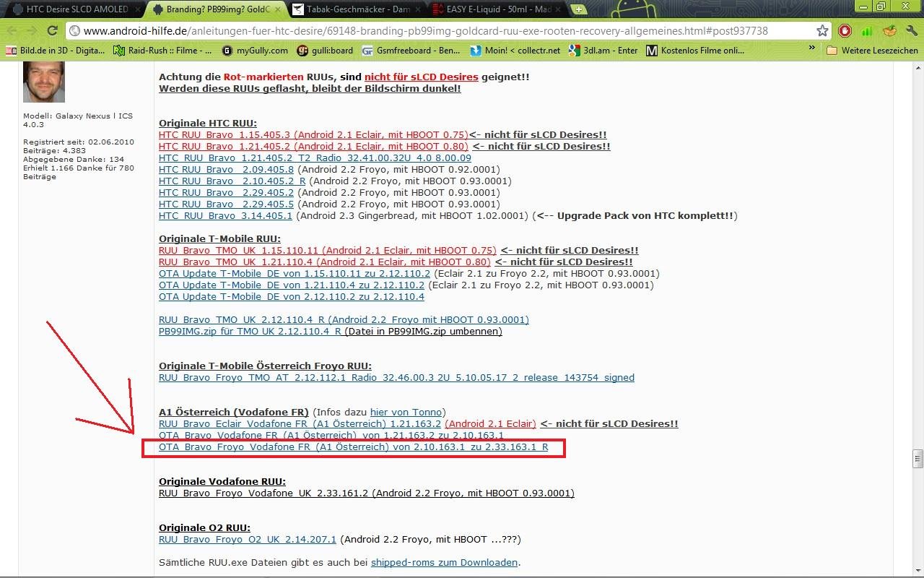Open OTA Bravo Vodafone FR 1.21.163.2 to 2.10.163.1
Viewport: 924px width, 578px height.
tap(331, 435)
